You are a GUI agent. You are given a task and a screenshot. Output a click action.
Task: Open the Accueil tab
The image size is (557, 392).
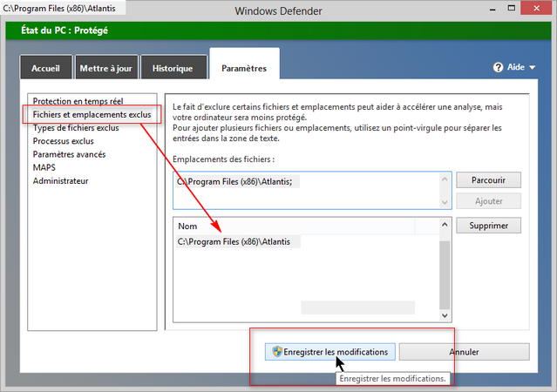tap(45, 68)
